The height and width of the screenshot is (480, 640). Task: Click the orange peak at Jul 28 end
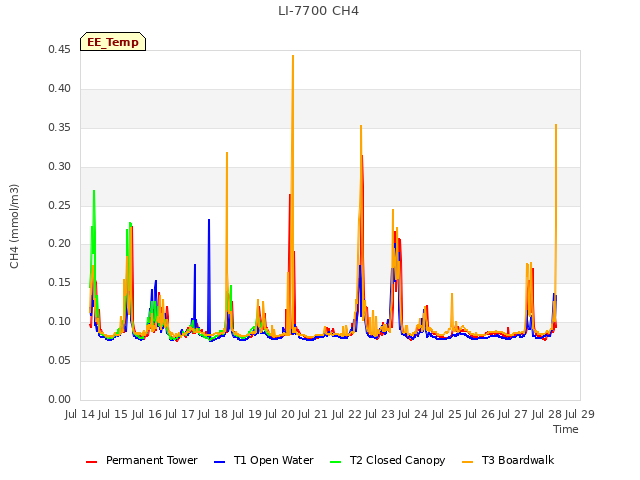556,126
